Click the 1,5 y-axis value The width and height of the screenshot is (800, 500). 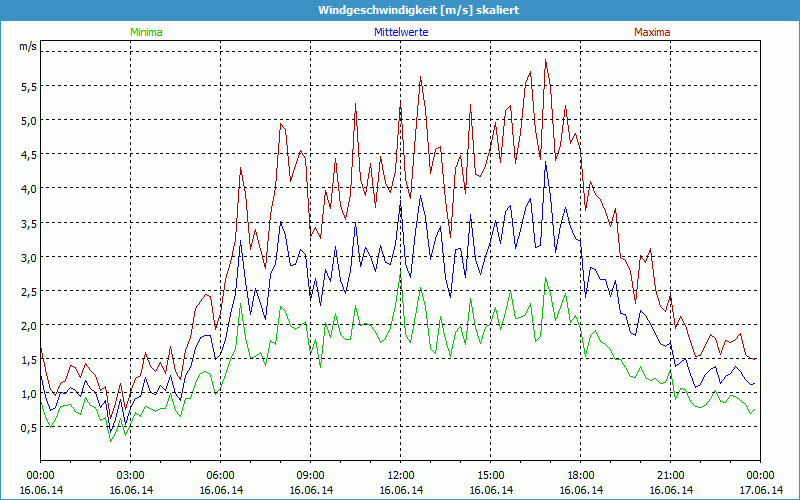(x=29, y=360)
